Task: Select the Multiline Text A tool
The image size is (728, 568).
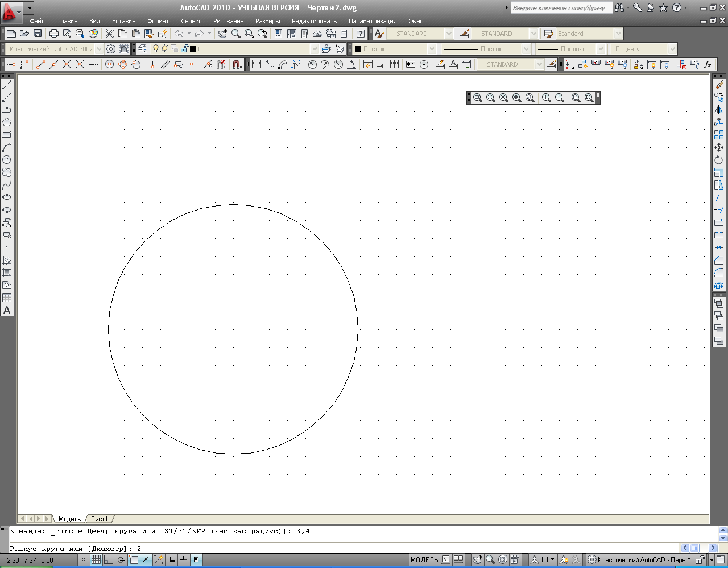Action: click(7, 310)
